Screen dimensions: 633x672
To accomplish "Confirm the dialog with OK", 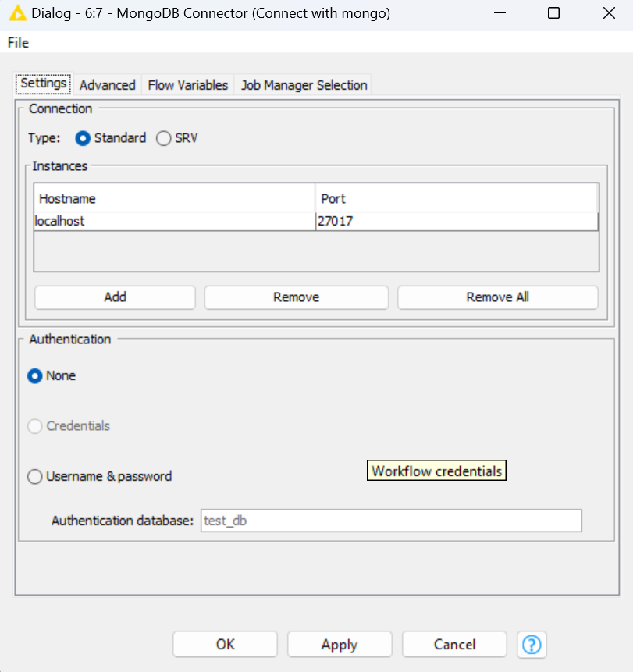I will (225, 644).
